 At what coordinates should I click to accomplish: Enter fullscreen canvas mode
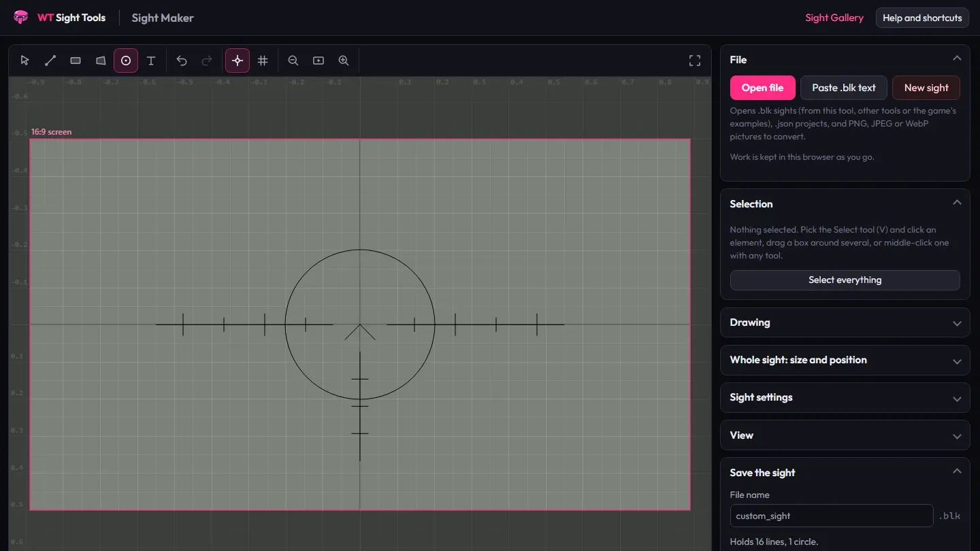(695, 61)
